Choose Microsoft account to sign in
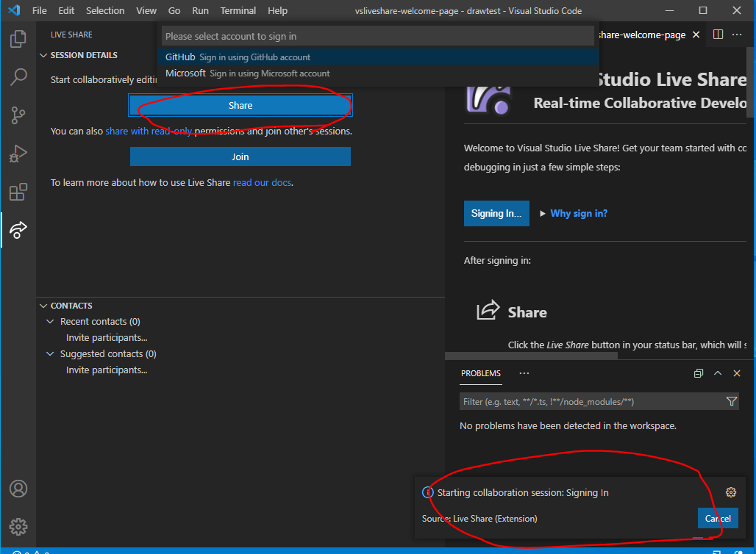Viewport: 756px width, 554px height. point(378,73)
